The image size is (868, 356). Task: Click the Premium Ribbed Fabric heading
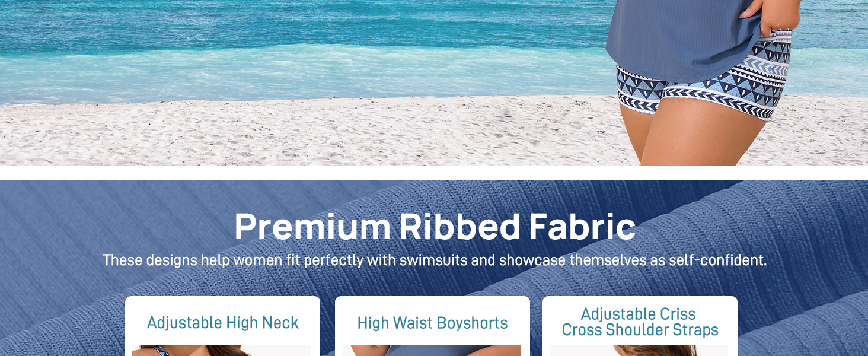(435, 226)
